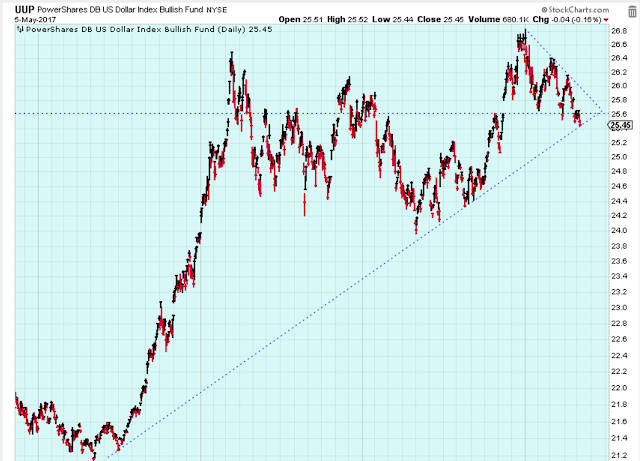Click the 25.0 price axis label
The width and height of the screenshot is (640, 461).
coord(619,157)
